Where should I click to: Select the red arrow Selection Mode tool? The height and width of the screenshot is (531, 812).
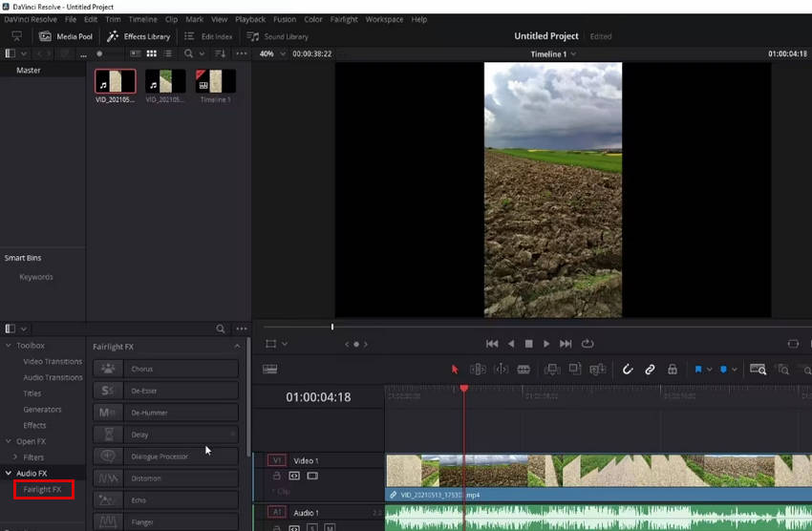(x=455, y=370)
